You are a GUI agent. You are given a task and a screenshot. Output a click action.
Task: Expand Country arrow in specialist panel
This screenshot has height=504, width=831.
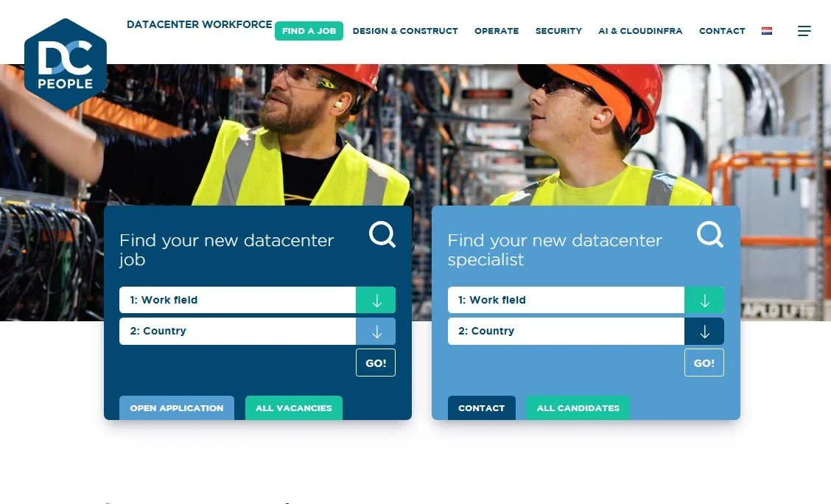pos(704,332)
